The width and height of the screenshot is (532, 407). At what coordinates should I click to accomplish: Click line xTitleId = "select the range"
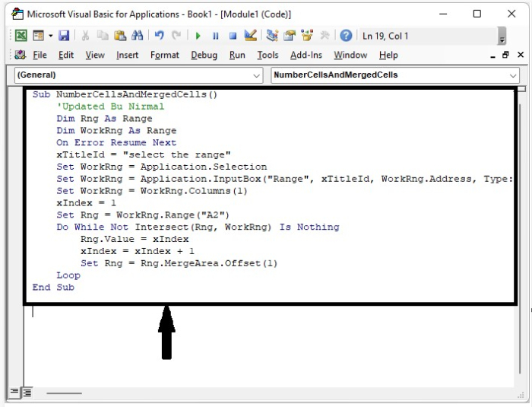[144, 154]
